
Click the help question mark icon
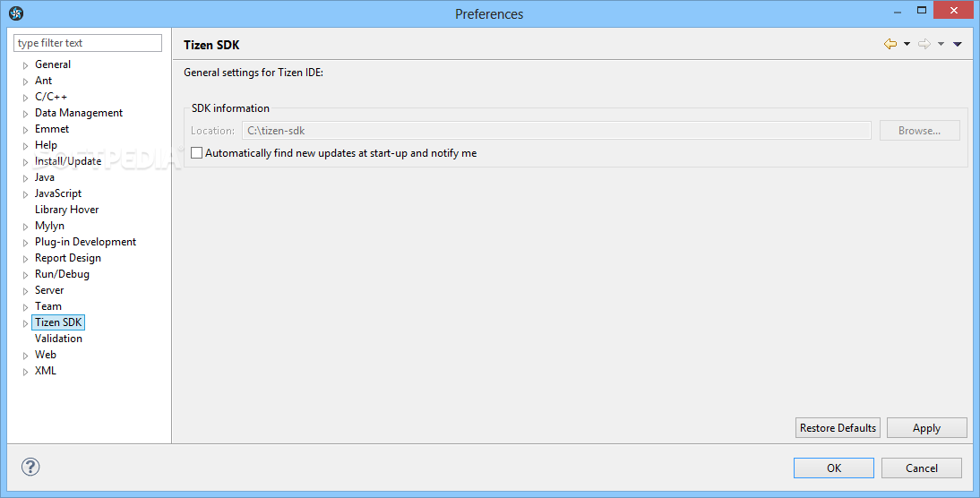[x=30, y=467]
